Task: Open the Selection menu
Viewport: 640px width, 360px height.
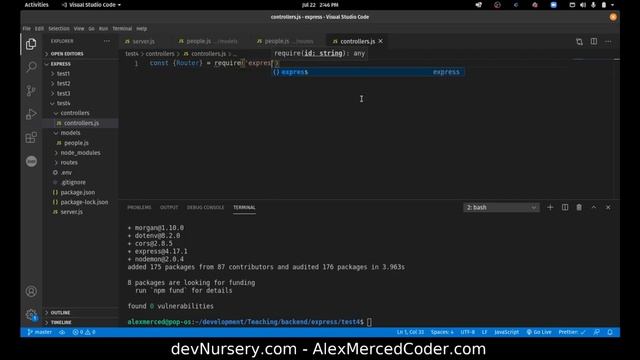Action: (x=59, y=29)
